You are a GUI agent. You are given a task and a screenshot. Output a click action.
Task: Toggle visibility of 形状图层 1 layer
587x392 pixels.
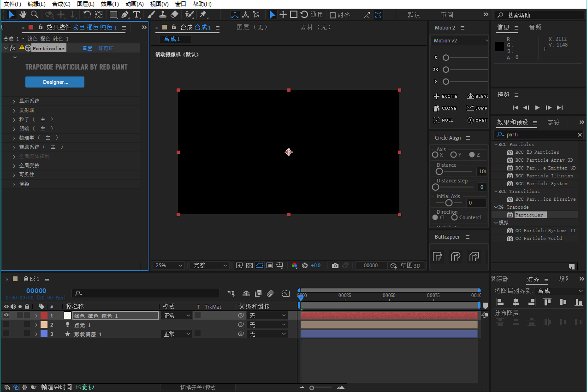[x=6, y=334]
